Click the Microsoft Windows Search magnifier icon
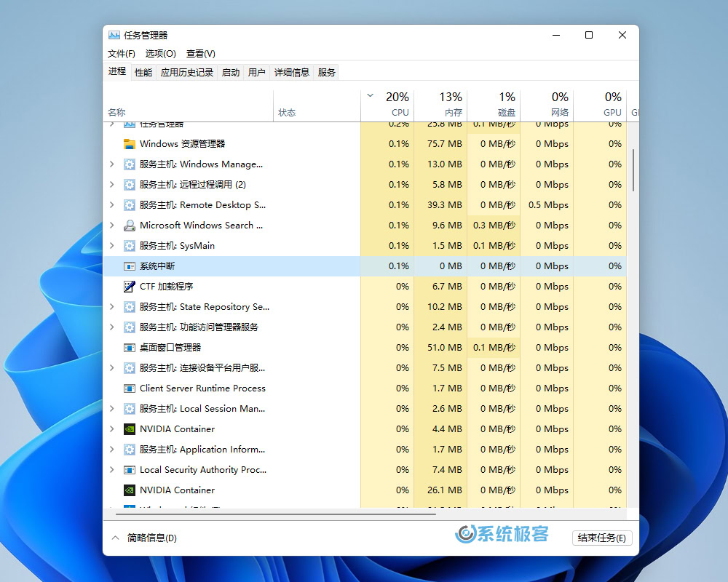The image size is (728, 582). [x=130, y=226]
